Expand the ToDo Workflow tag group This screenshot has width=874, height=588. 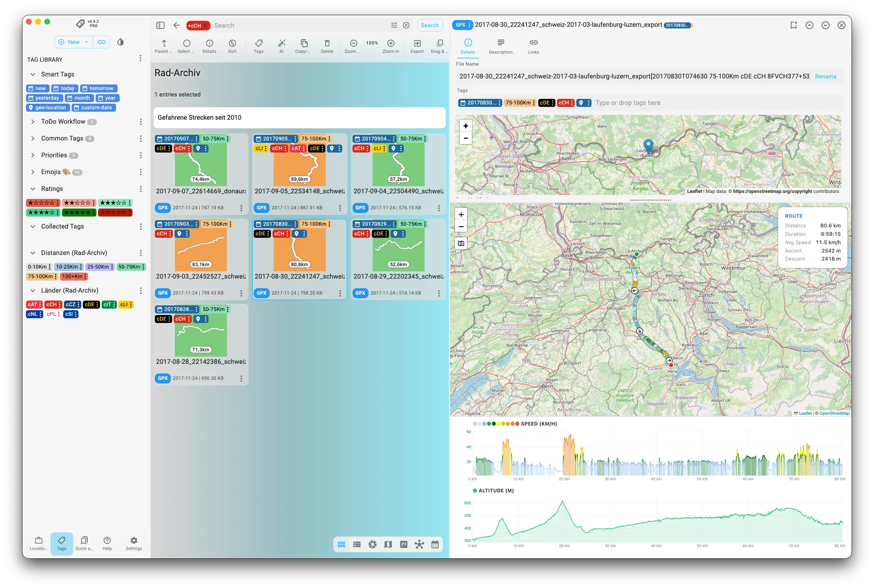pyautogui.click(x=33, y=122)
